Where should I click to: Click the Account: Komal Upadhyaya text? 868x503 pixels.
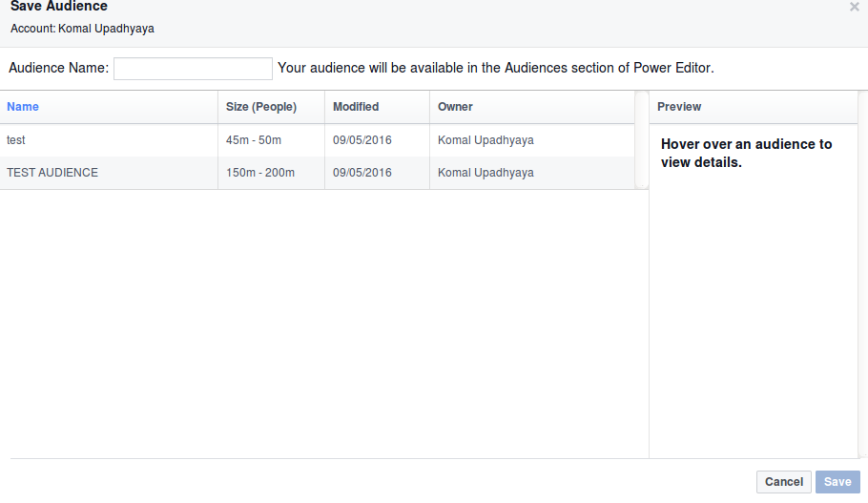tap(82, 29)
